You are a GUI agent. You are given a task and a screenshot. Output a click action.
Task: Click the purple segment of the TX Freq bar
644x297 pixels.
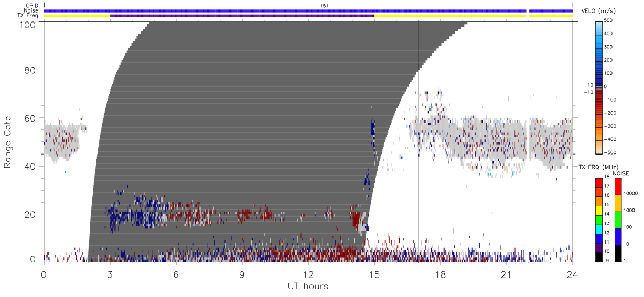click(242, 16)
